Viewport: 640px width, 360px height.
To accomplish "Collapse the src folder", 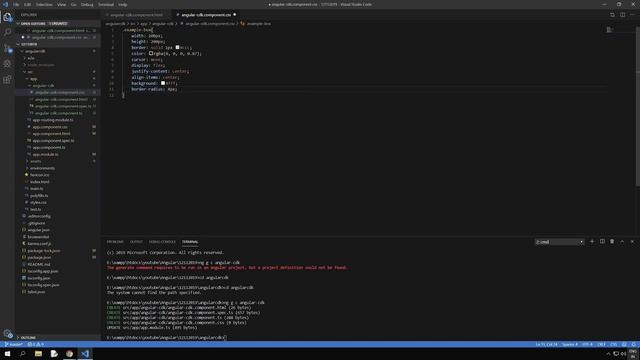I will tap(57, 72).
